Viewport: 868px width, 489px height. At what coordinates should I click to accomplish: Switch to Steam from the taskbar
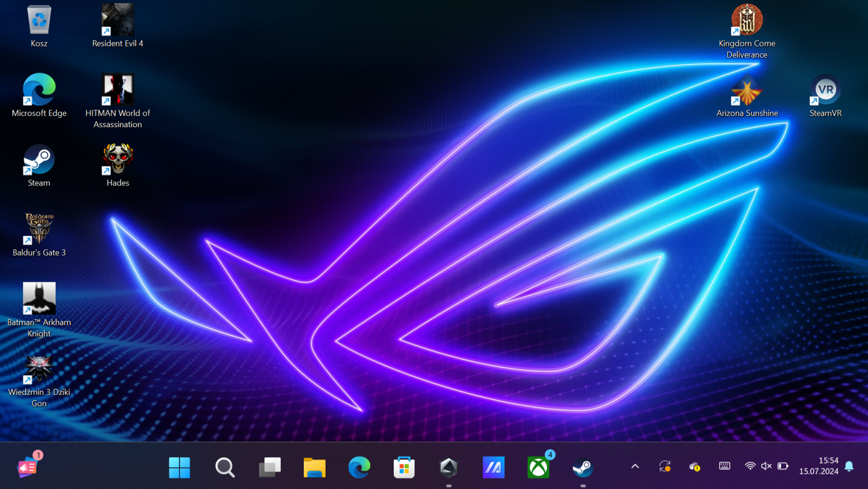click(x=583, y=467)
